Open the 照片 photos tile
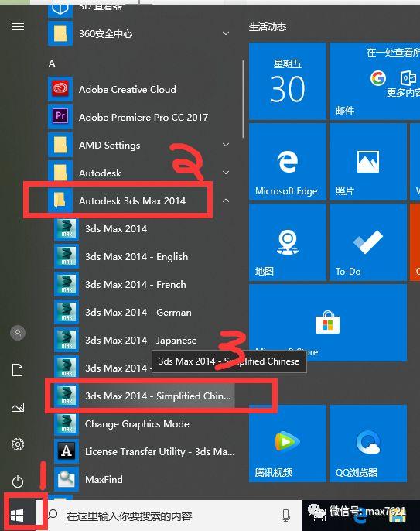 tap(368, 162)
